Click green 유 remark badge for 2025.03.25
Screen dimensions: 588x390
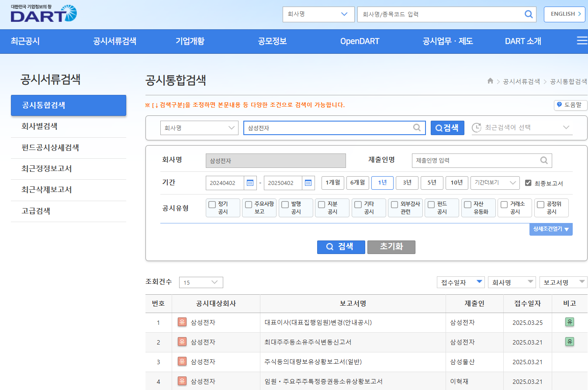click(570, 322)
